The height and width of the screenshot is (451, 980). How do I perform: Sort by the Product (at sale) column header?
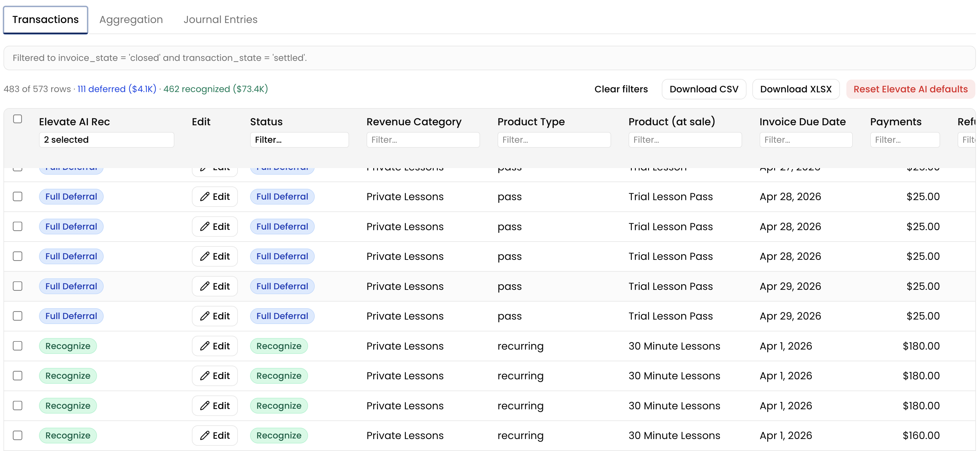click(672, 122)
